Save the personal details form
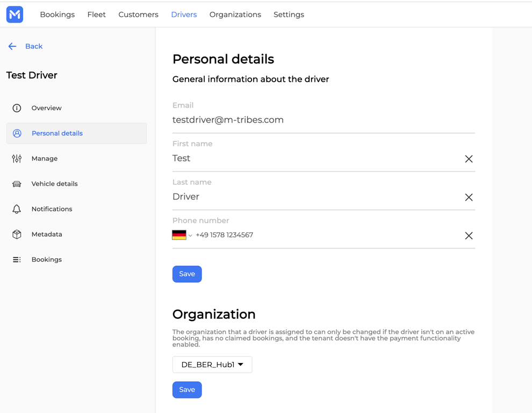The width and height of the screenshot is (532, 413). pos(187,274)
